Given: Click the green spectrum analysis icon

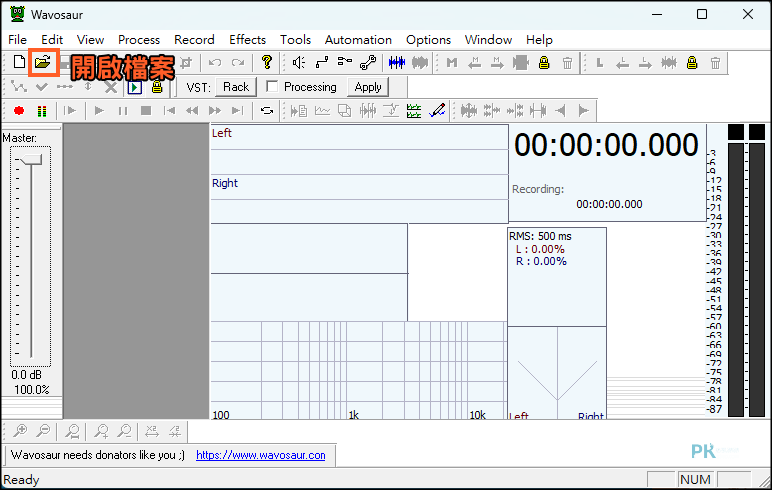Looking at the screenshot, I should [414, 111].
